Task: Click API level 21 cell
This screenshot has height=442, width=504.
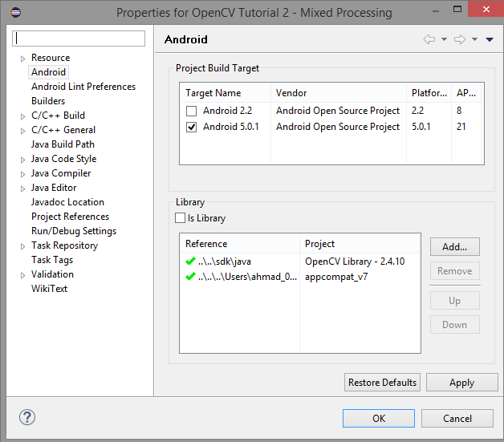Action: [461, 127]
